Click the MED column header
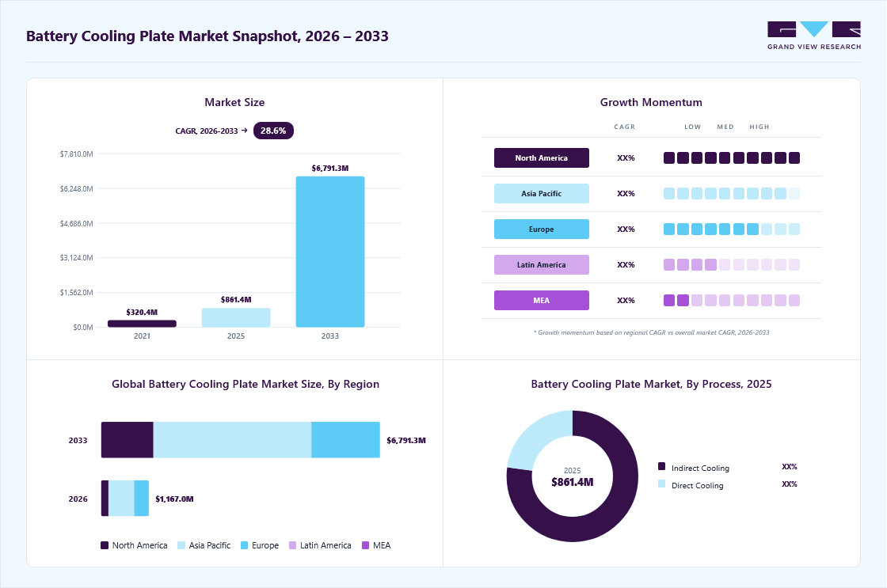Viewport: 887px width, 588px height. [x=725, y=127]
